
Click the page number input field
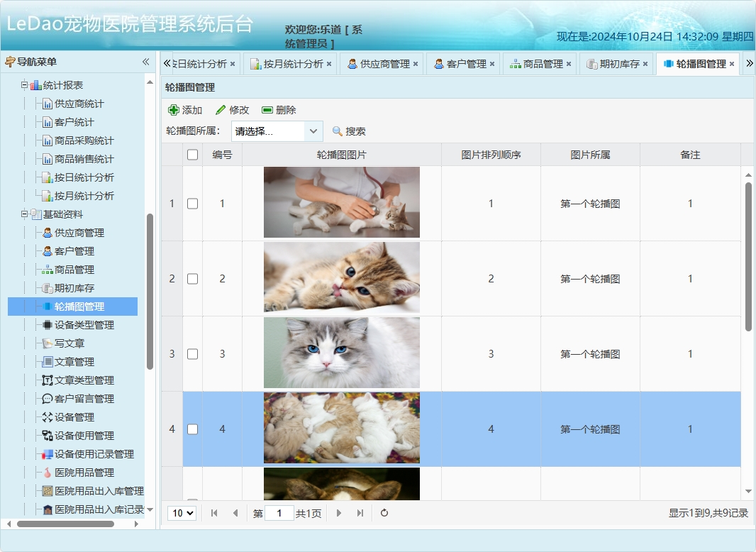click(280, 512)
